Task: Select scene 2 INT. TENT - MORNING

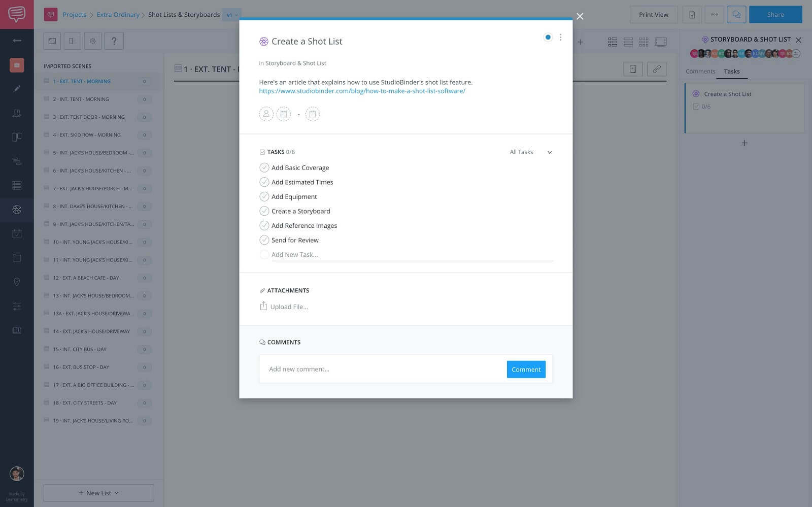Action: [97, 99]
